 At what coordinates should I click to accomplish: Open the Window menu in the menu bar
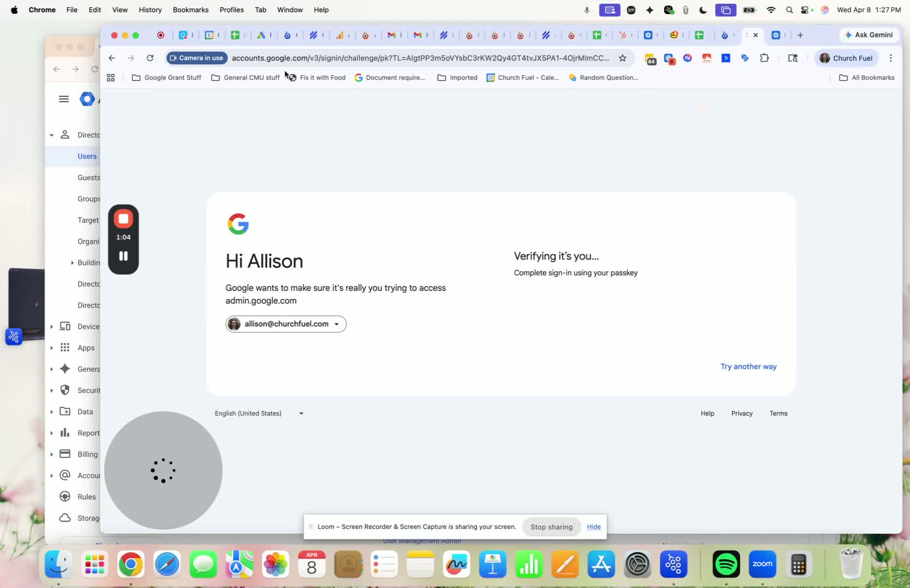290,10
